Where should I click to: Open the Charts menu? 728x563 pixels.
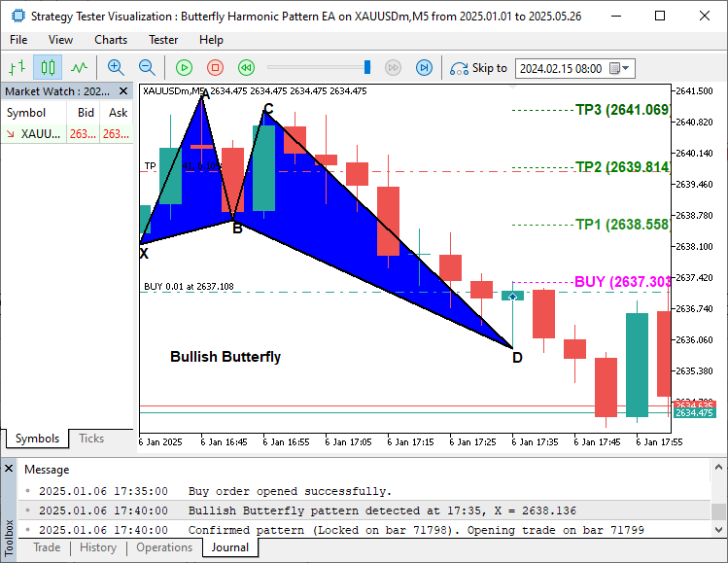[x=111, y=40]
